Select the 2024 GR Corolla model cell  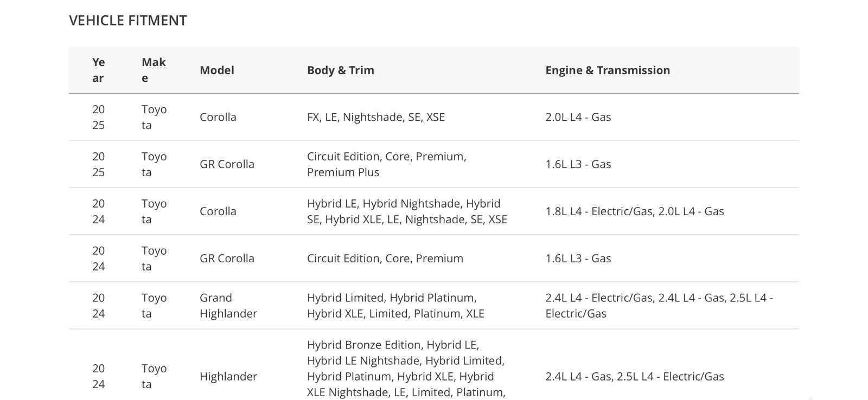[x=227, y=259]
